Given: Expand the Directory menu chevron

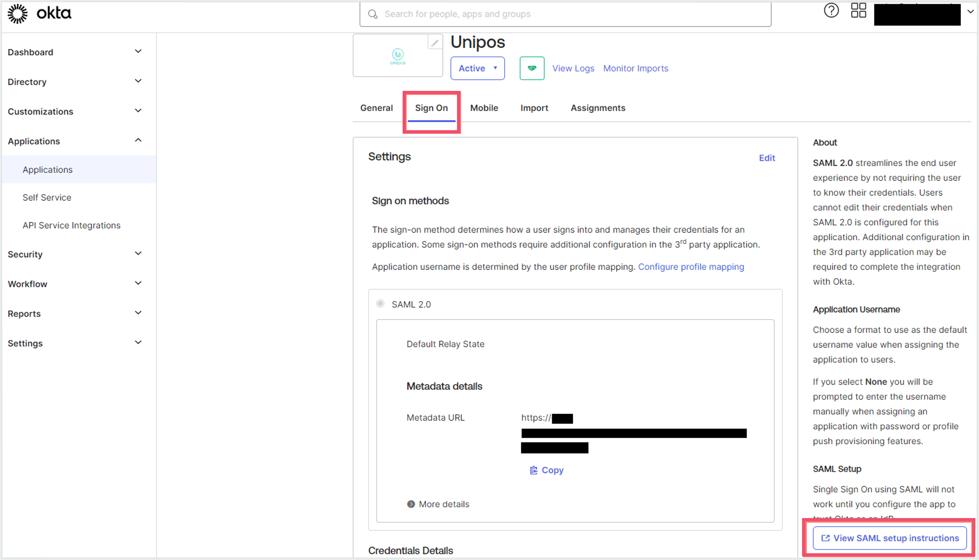Looking at the screenshot, I should pos(138,81).
